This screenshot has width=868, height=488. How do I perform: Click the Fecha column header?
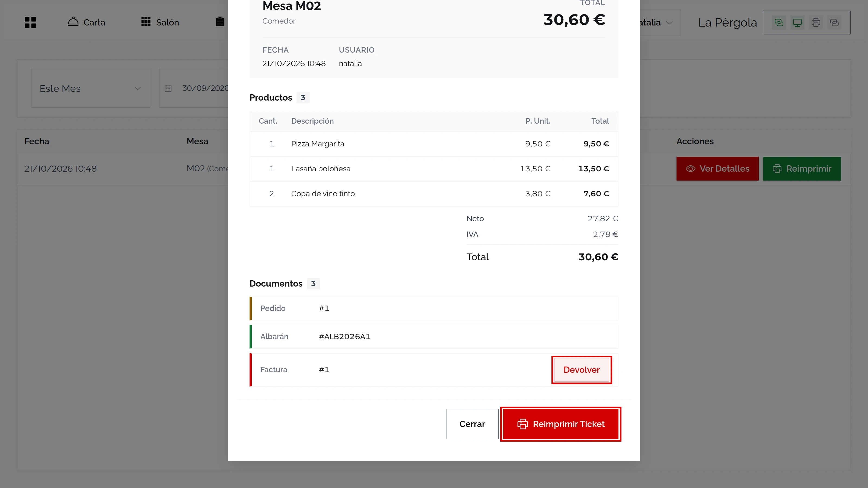37,142
